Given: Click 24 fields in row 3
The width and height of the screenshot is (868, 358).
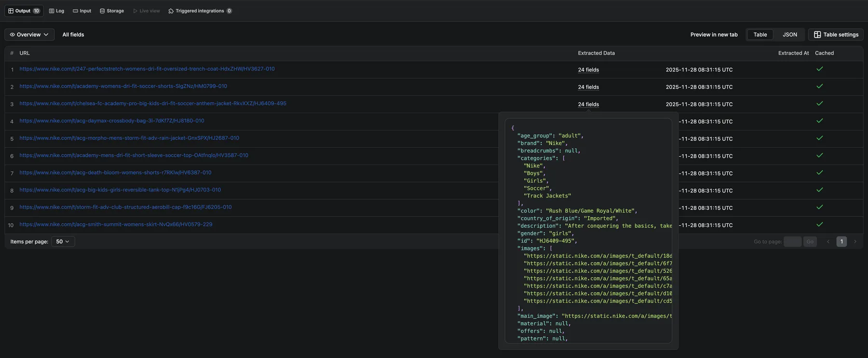Looking at the screenshot, I should coord(588,105).
